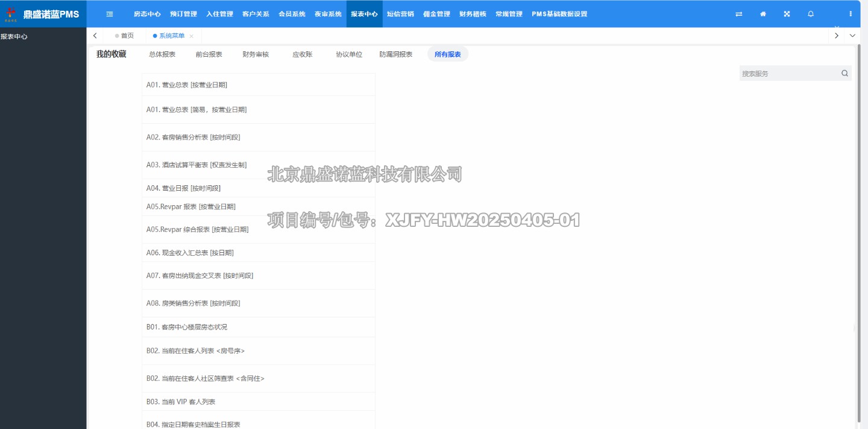Open the vertical three-dots more menu
Screen dimensions: 868x429
point(851,14)
